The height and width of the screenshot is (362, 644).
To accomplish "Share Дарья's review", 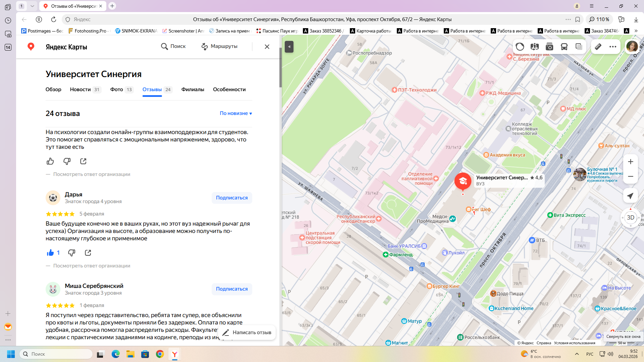I will [x=88, y=253].
